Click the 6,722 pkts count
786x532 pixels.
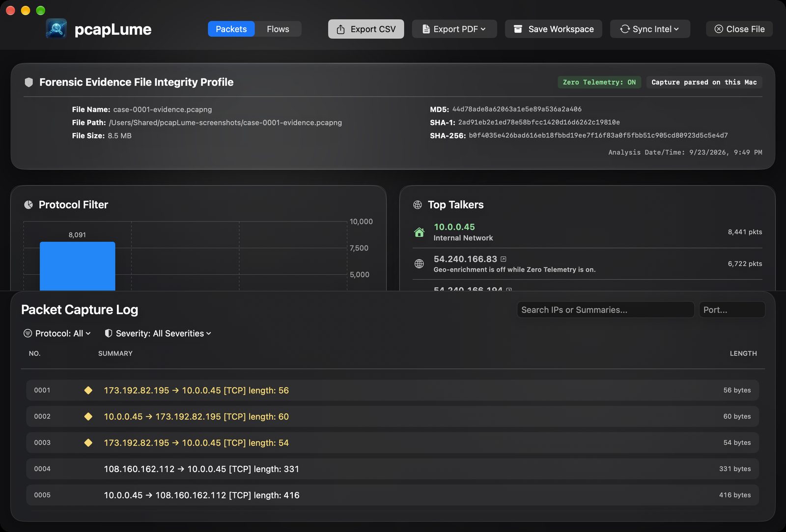click(x=745, y=264)
